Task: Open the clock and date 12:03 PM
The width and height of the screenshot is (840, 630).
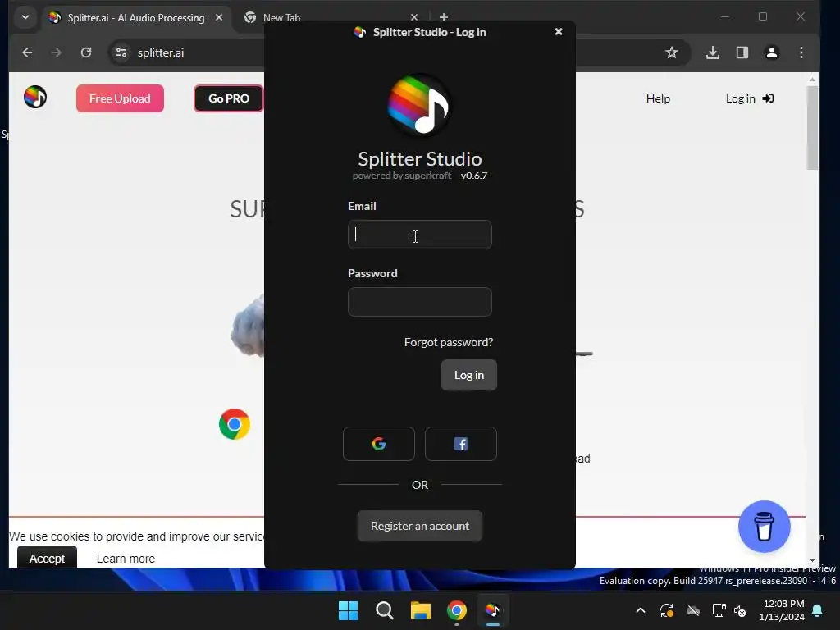Action: click(782, 610)
